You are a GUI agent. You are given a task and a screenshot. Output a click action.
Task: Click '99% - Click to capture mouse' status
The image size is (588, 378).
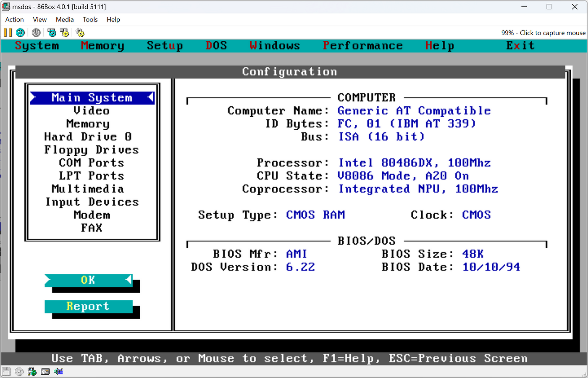543,33
